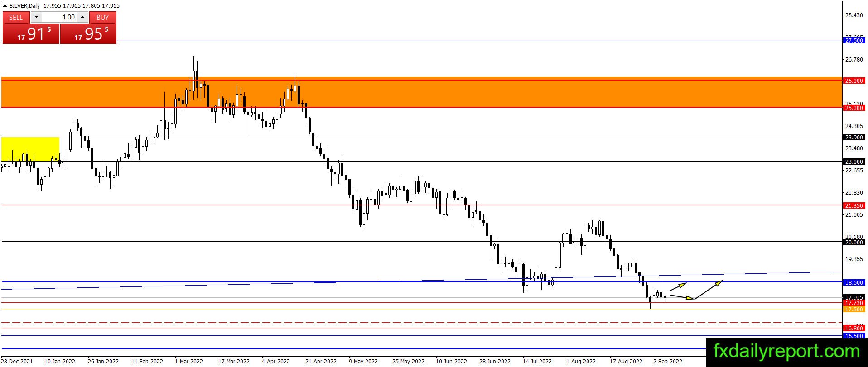The width and height of the screenshot is (868, 367).
Task: Increase volume with the up arrow
Action: point(82,17)
